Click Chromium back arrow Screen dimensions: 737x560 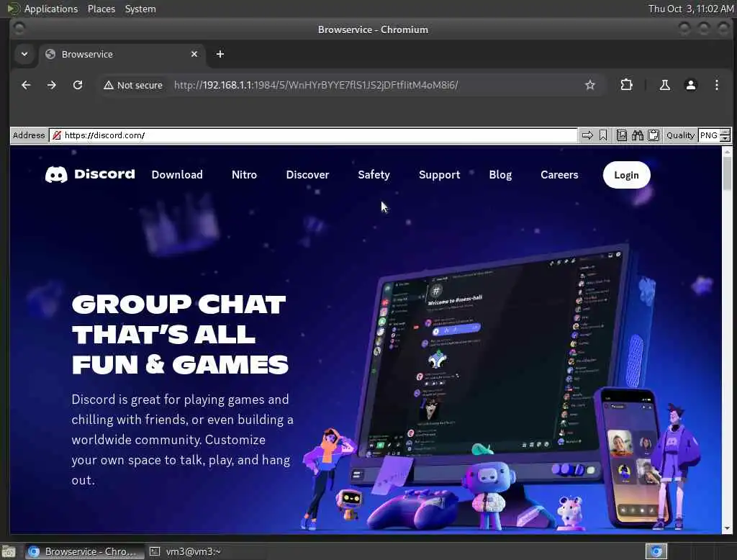26,85
